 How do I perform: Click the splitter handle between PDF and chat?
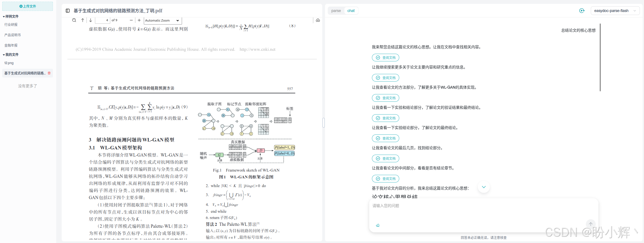pos(323,123)
